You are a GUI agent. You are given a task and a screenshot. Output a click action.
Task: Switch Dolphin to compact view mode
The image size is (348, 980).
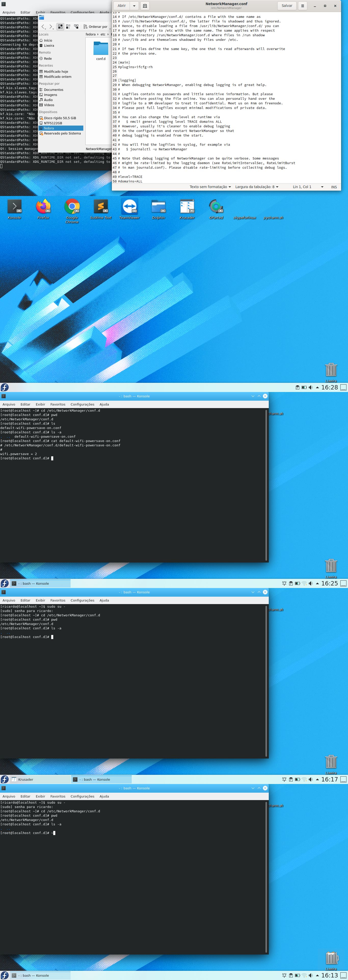coord(68,27)
